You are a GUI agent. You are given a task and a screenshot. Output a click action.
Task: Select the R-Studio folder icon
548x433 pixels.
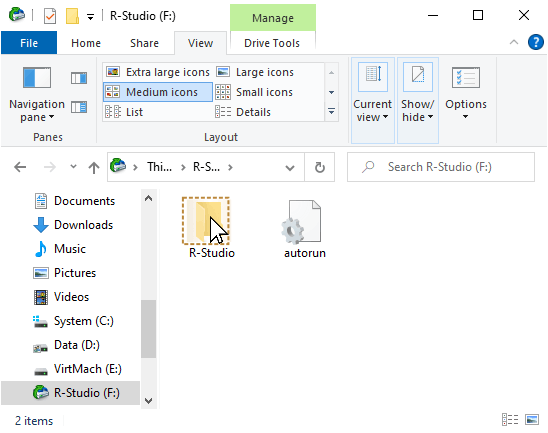pyautogui.click(x=206, y=221)
